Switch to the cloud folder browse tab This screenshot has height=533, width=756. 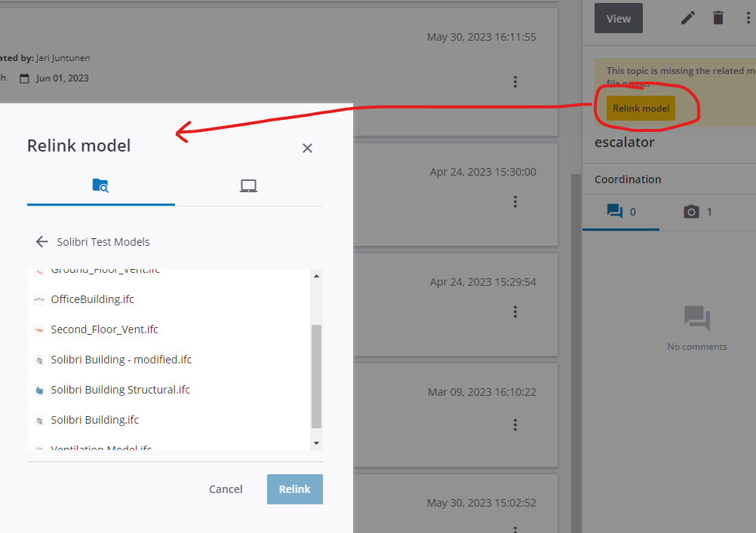coord(100,185)
